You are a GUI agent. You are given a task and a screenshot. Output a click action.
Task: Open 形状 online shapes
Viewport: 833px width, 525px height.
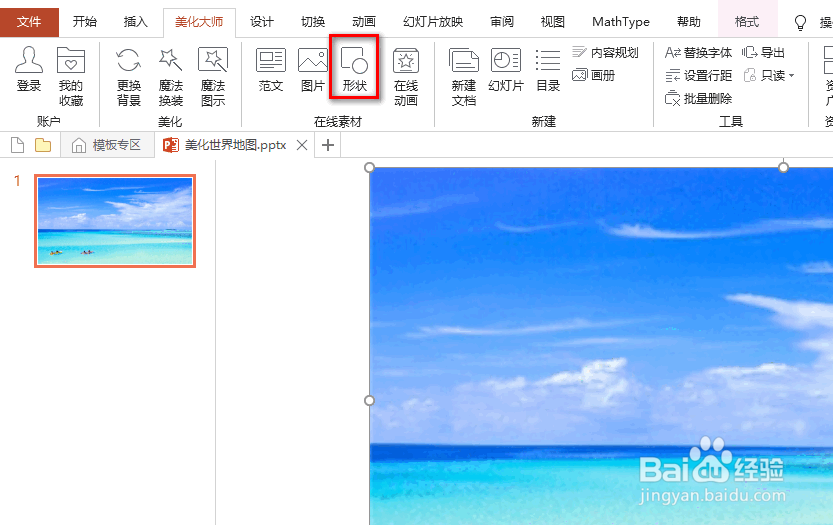[354, 69]
